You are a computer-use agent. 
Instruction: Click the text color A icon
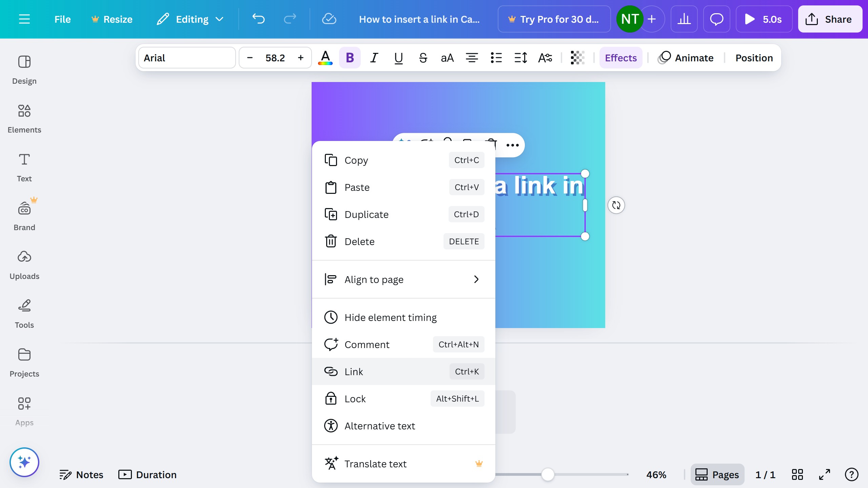pyautogui.click(x=325, y=58)
